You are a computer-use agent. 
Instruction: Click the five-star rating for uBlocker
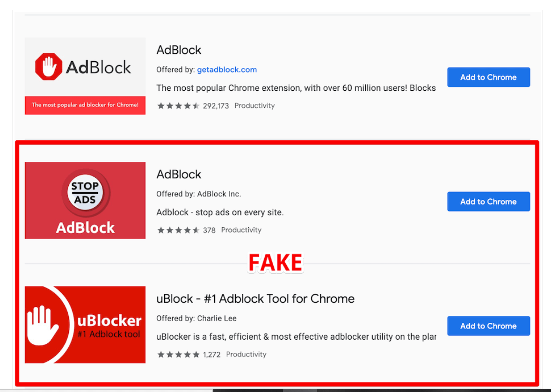(x=178, y=354)
